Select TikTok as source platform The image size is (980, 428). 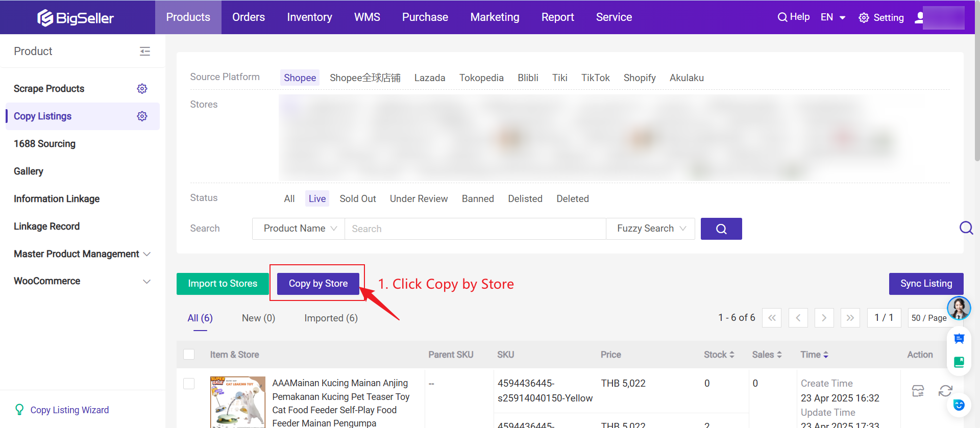(595, 78)
